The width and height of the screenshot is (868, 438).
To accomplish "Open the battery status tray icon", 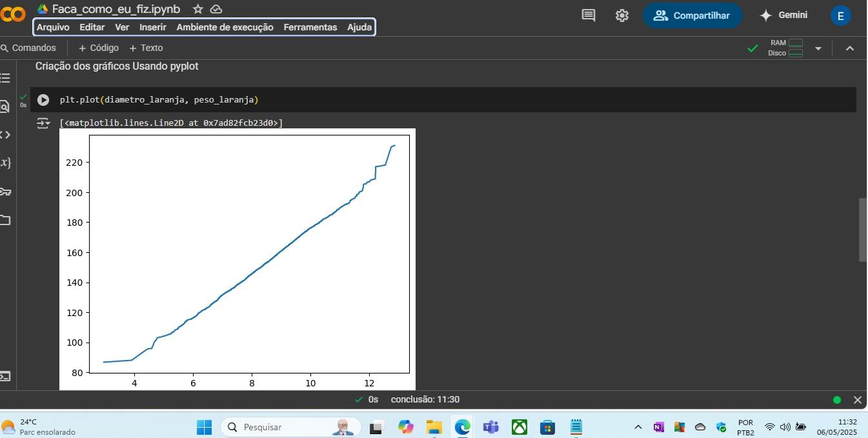I will click(x=801, y=427).
